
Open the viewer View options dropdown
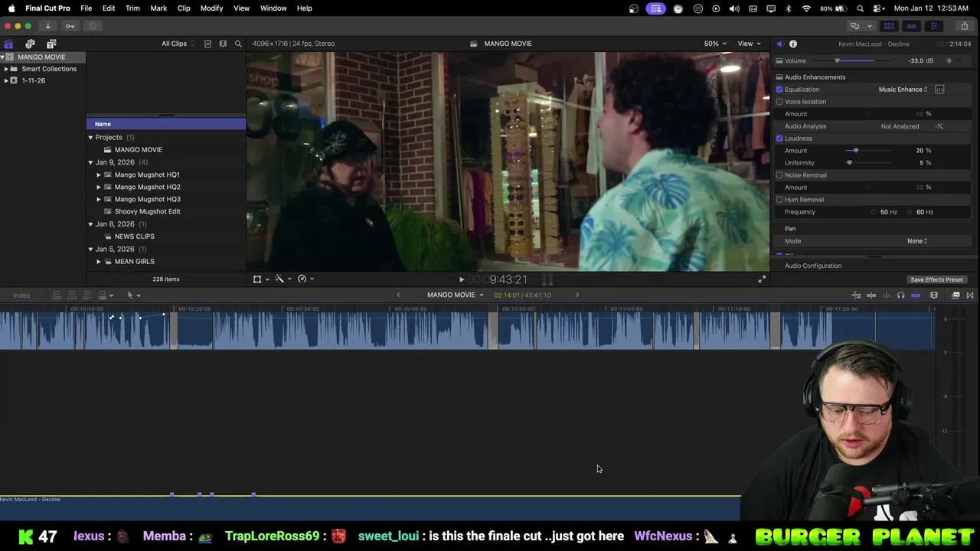tap(748, 44)
